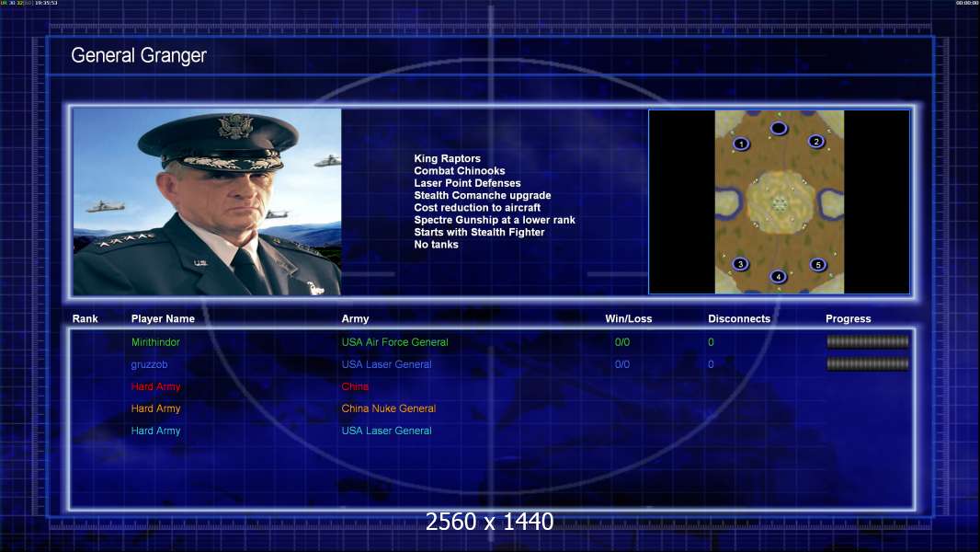Click the 'Player Name' column header
The width and height of the screenshot is (980, 552).
coord(163,319)
